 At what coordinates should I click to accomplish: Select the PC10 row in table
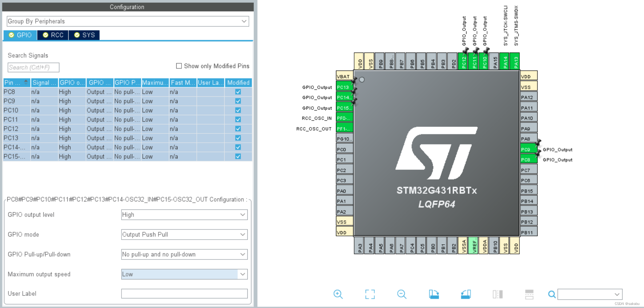(127, 110)
